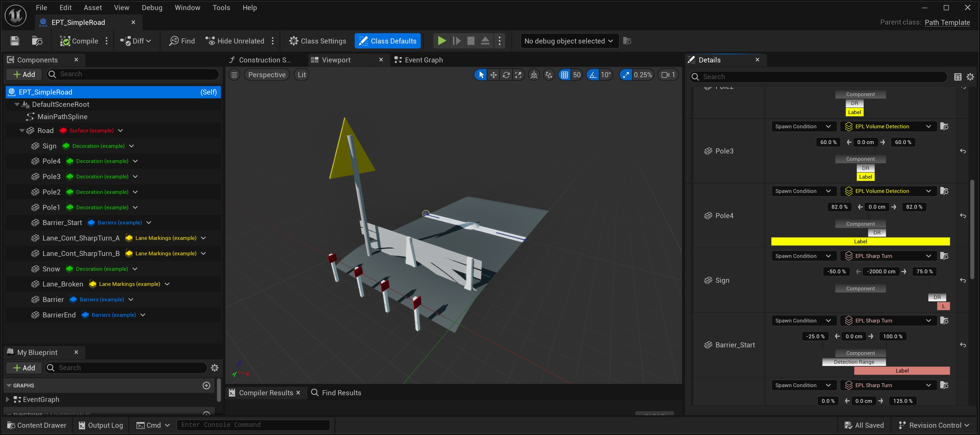Toggle scale snapping in viewport
This screenshot has height=435, width=980.
[x=626, y=75]
